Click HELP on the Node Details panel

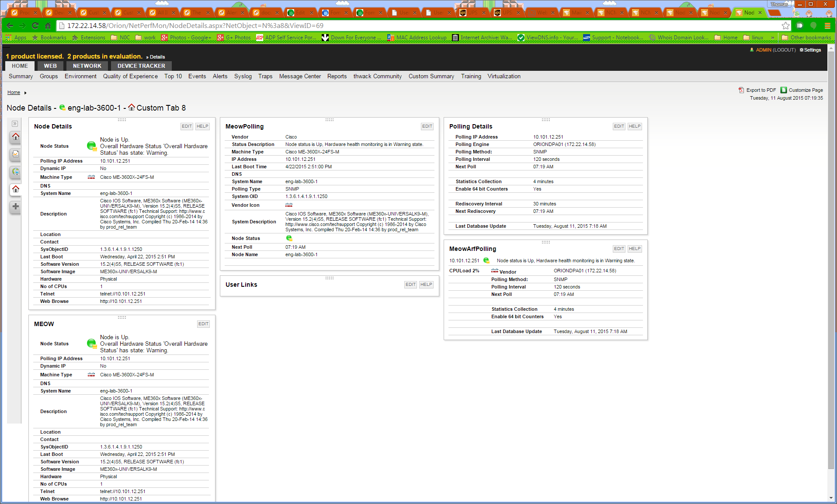point(202,126)
